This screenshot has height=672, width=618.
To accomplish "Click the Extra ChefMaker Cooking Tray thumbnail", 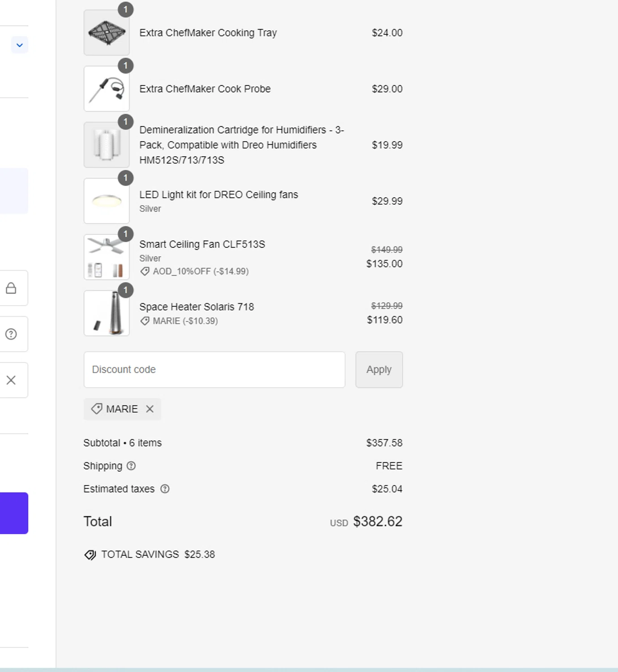I will (107, 33).
